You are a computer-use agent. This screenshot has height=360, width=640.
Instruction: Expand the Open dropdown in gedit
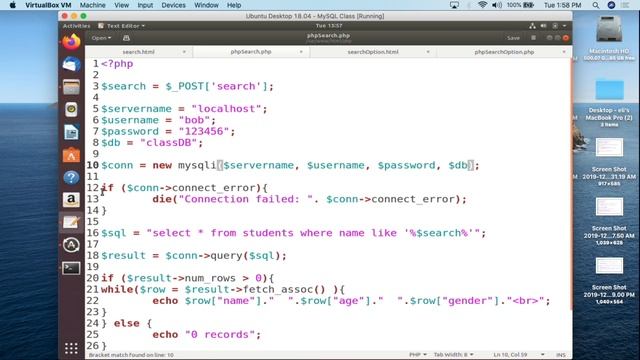click(x=101, y=38)
